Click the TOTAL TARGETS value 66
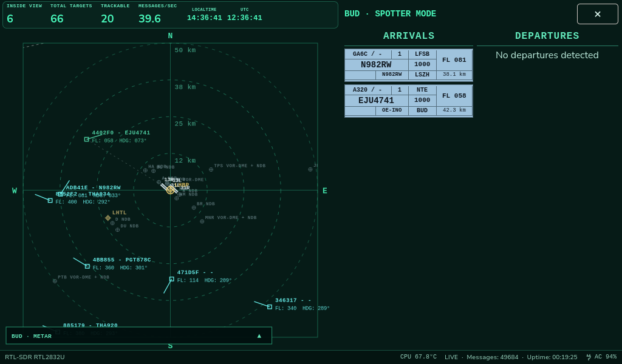 [56, 19]
